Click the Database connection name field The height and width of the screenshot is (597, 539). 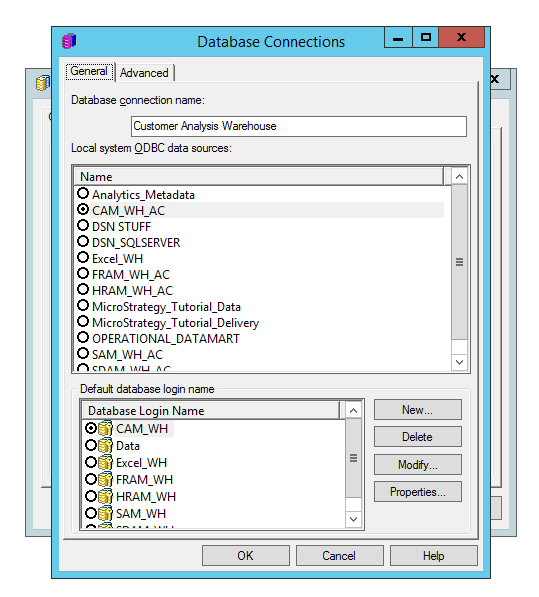299,126
